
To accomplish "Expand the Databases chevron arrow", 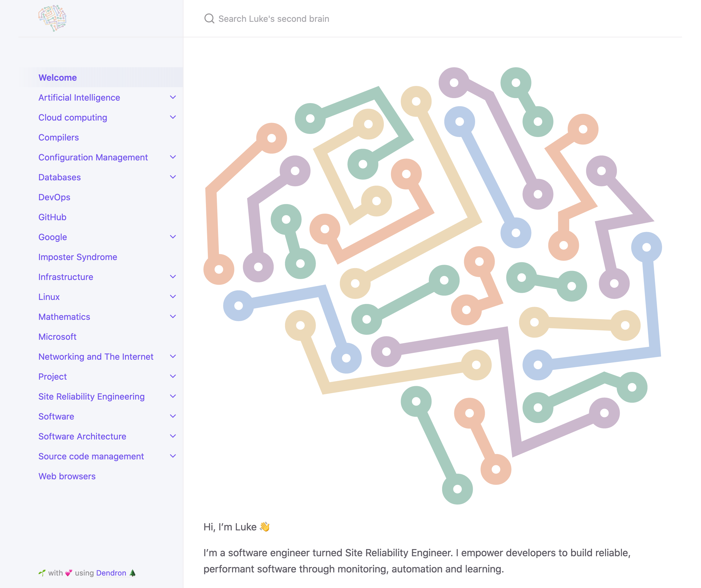I will [x=173, y=177].
